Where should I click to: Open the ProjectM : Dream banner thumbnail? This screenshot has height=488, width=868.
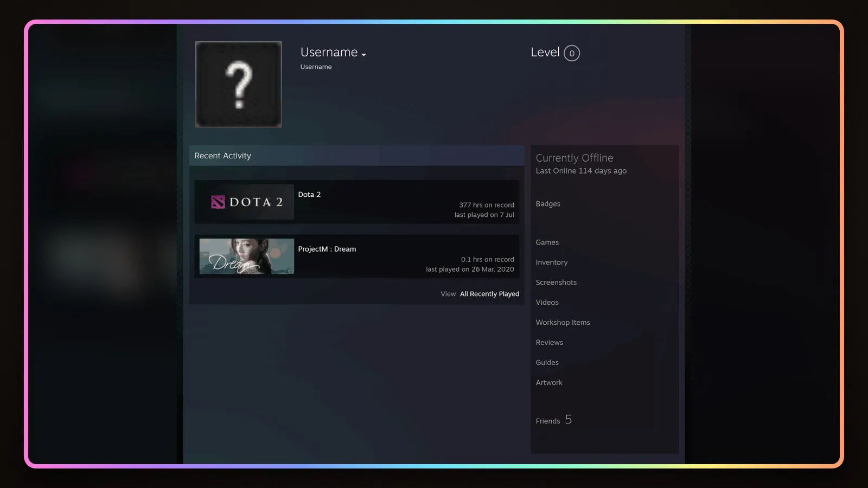246,256
